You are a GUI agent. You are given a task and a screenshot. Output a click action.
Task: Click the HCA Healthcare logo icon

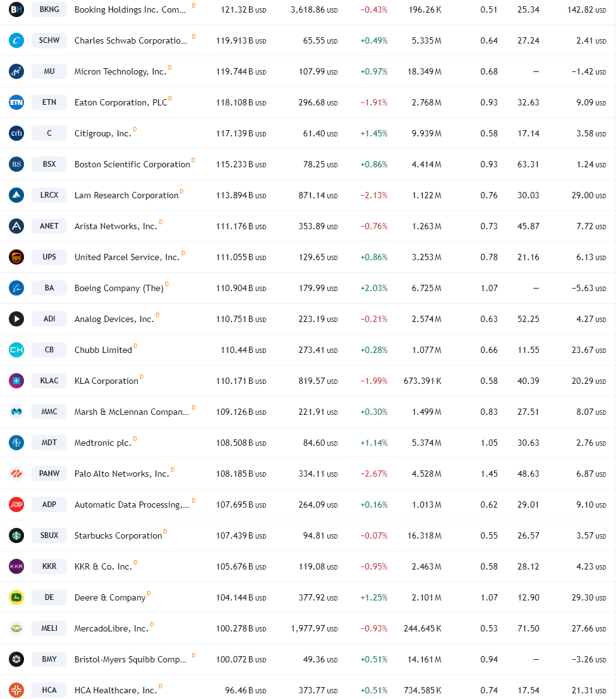pyautogui.click(x=16, y=690)
